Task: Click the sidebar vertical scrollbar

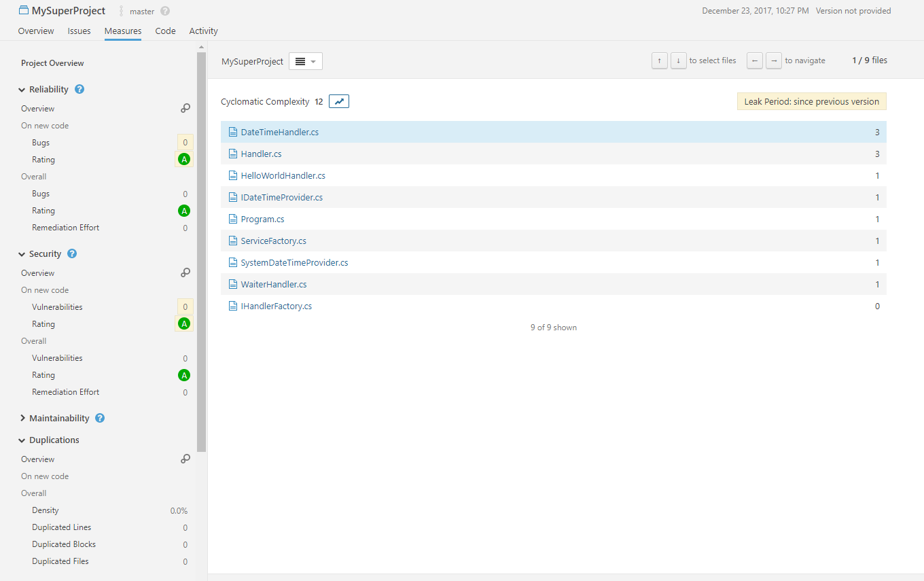Action: pyautogui.click(x=201, y=251)
